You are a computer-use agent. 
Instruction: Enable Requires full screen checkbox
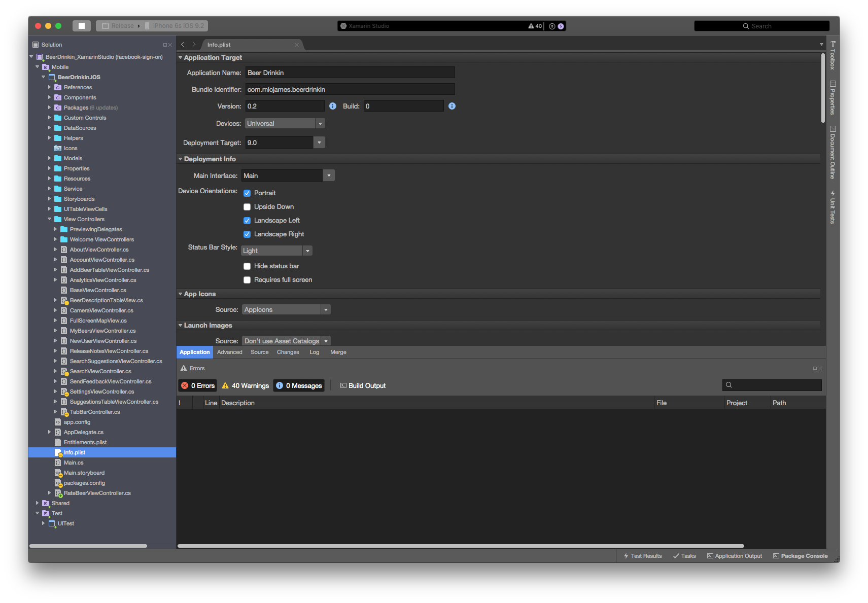click(x=247, y=280)
